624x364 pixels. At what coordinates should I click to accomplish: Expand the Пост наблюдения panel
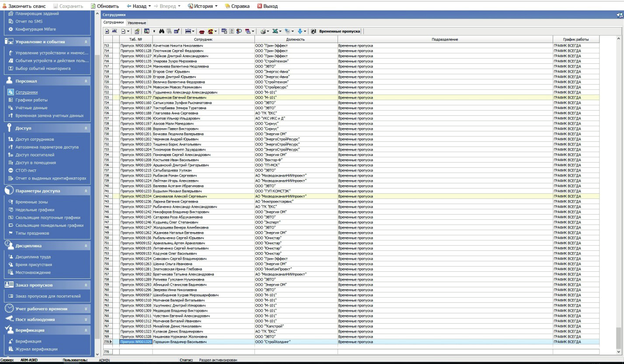[86, 319]
